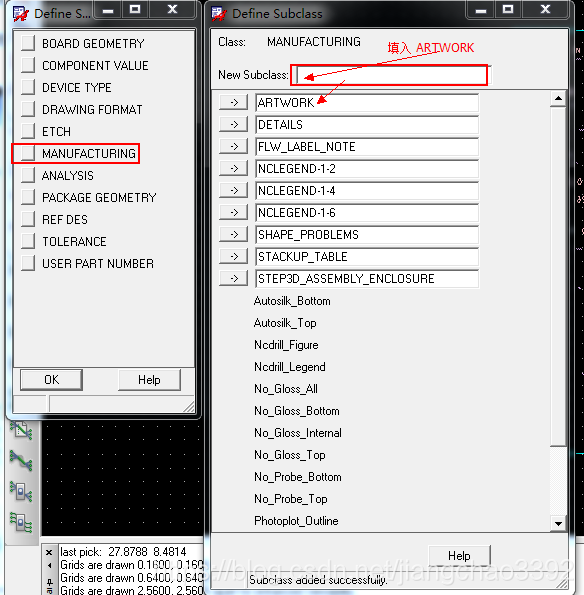
Task: Select Ncdrill_Figure subclass text
Action: point(286,345)
